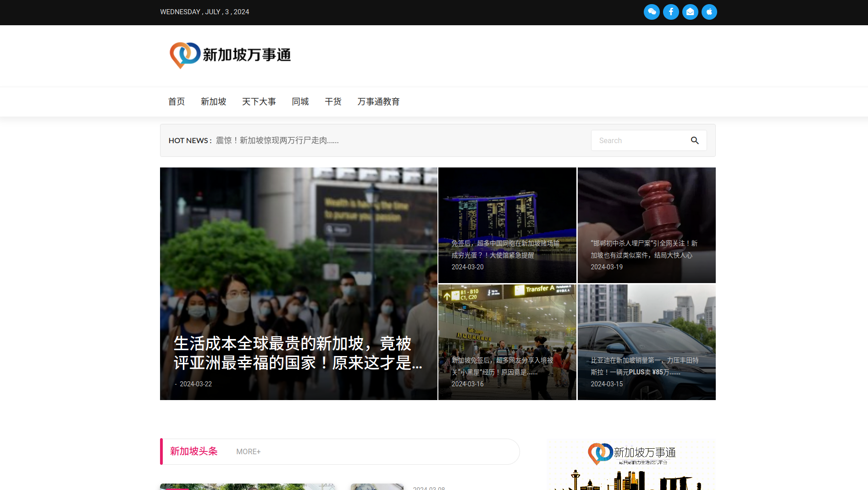The image size is (868, 490).
Task: Click the Apple icon in the top bar
Action: [709, 12]
